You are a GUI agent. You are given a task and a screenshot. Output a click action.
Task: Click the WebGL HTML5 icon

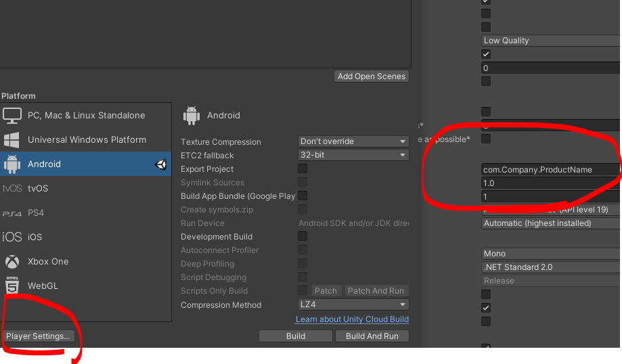click(x=12, y=285)
